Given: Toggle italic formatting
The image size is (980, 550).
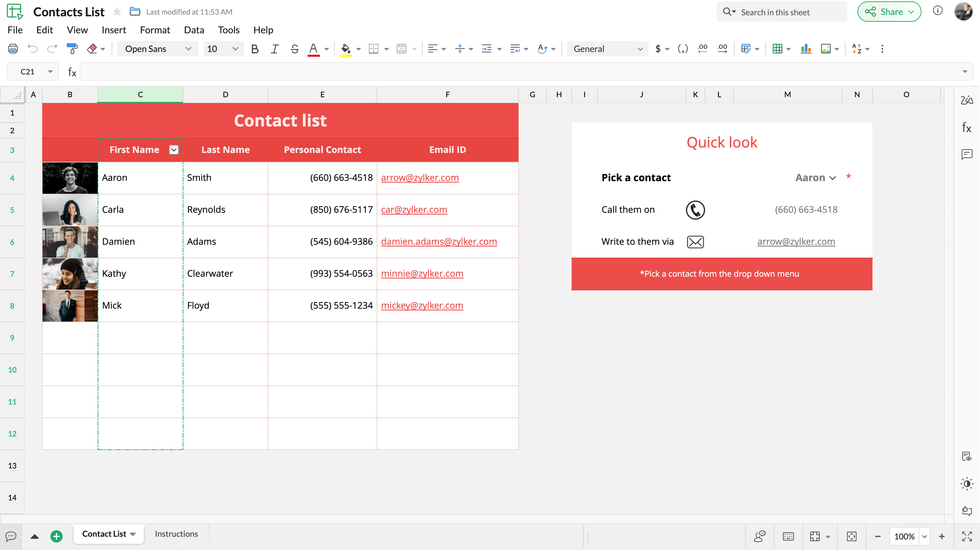Looking at the screenshot, I should coord(274,49).
